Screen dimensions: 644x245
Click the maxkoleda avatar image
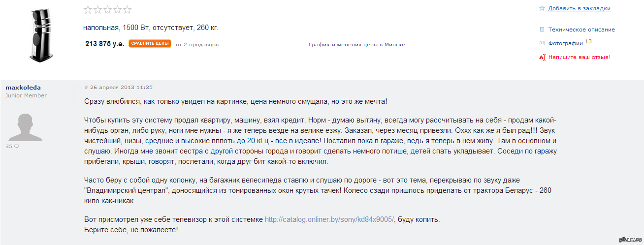coord(26,127)
